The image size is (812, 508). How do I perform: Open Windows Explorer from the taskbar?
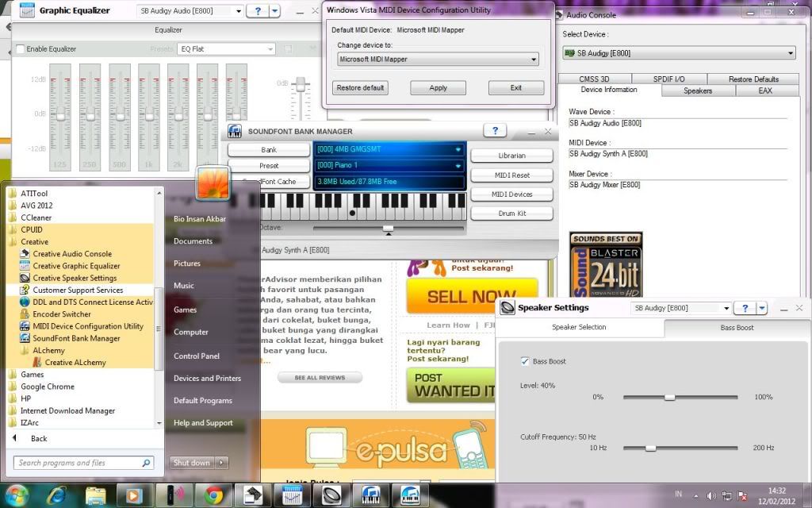tap(95, 495)
